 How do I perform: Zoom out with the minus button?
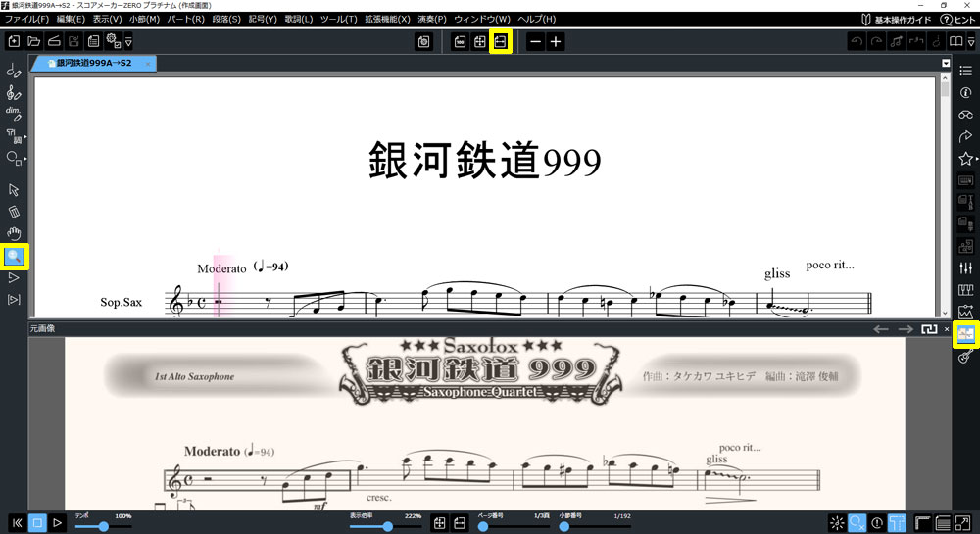pos(535,42)
